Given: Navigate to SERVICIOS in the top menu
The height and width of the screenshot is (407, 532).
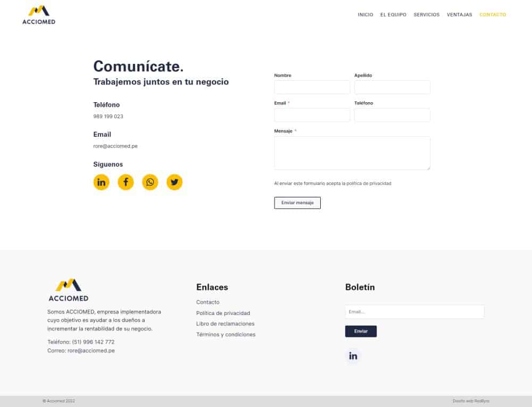Looking at the screenshot, I should 427,15.
